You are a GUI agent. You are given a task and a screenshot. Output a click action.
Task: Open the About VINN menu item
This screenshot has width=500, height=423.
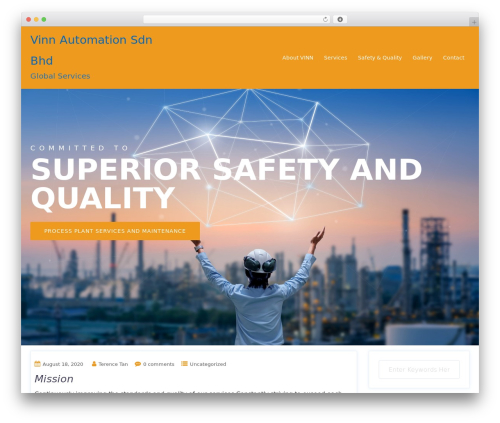coord(298,58)
